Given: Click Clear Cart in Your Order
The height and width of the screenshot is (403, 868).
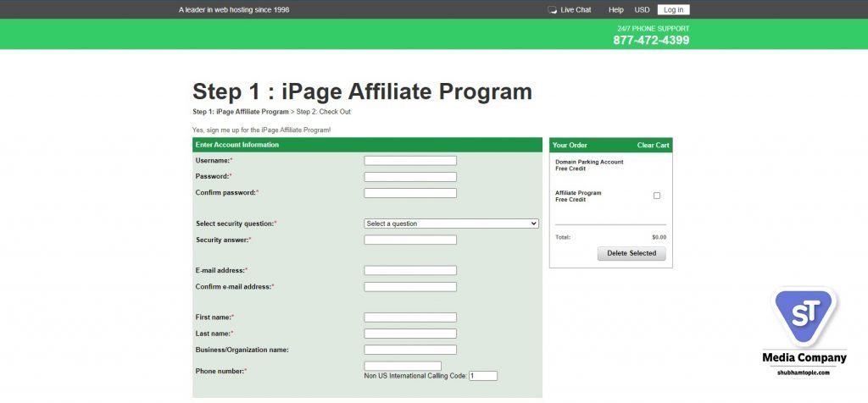Looking at the screenshot, I should click(x=653, y=146).
